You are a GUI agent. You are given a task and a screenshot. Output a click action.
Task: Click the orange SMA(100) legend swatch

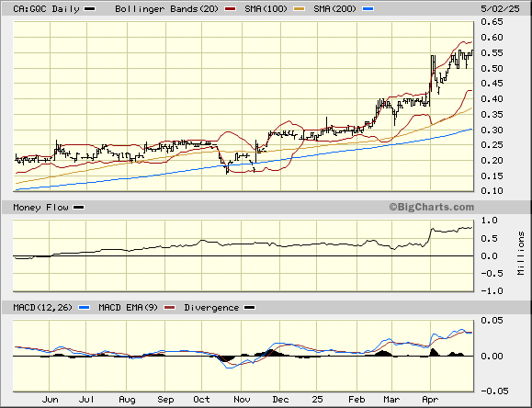point(299,9)
